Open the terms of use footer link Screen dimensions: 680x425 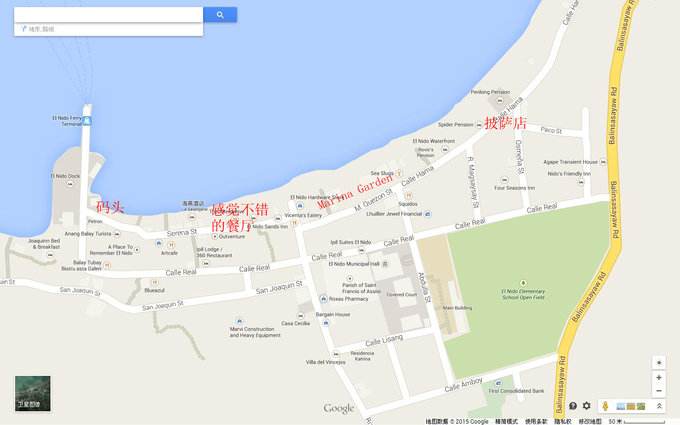(x=536, y=422)
